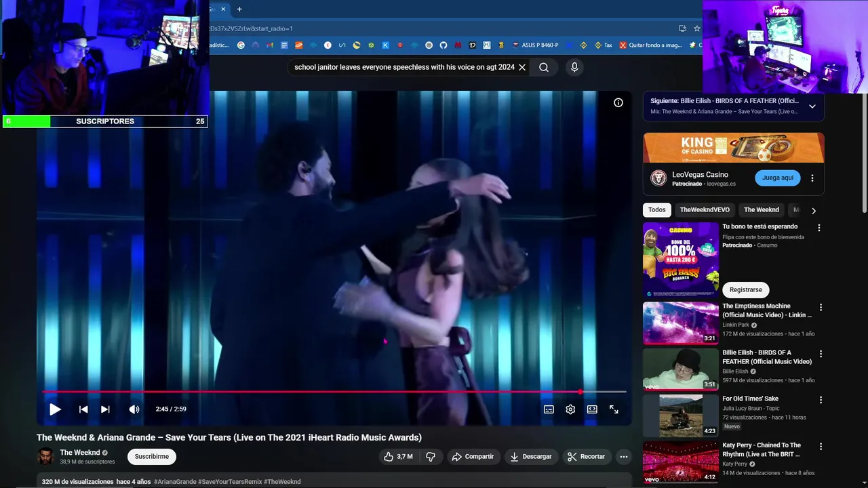Clear the YouTube search text
Screen dimensions: 868x488
(522, 67)
